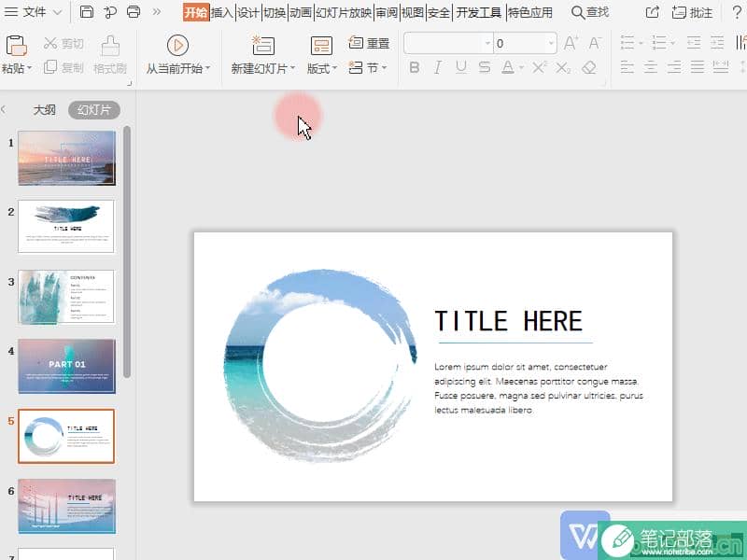This screenshot has height=560, width=747.
Task: Open the 文件 menu
Action: point(33,12)
